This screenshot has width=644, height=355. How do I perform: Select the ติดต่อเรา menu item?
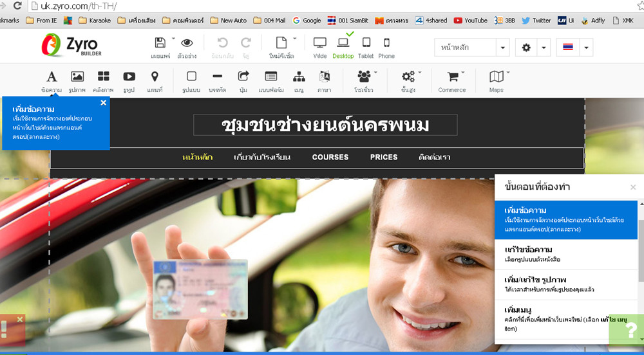pos(435,157)
